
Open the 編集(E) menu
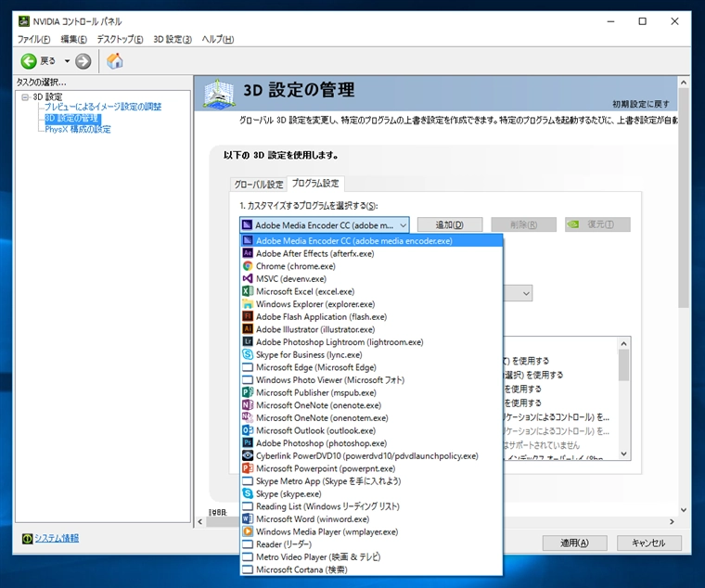coord(73,39)
